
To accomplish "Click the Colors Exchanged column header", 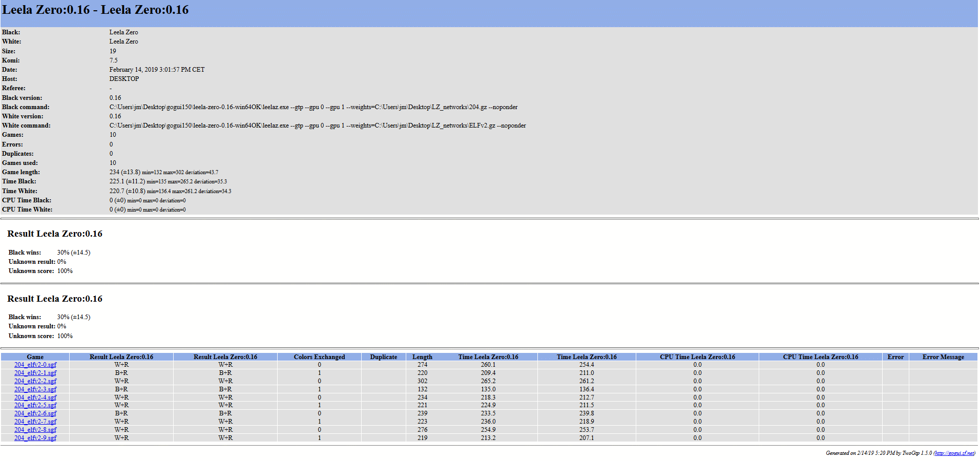I will [x=319, y=357].
